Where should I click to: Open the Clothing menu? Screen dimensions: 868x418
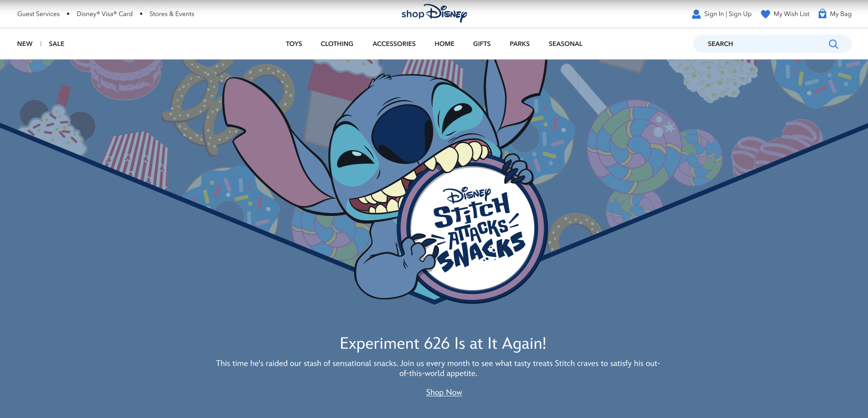(x=337, y=44)
